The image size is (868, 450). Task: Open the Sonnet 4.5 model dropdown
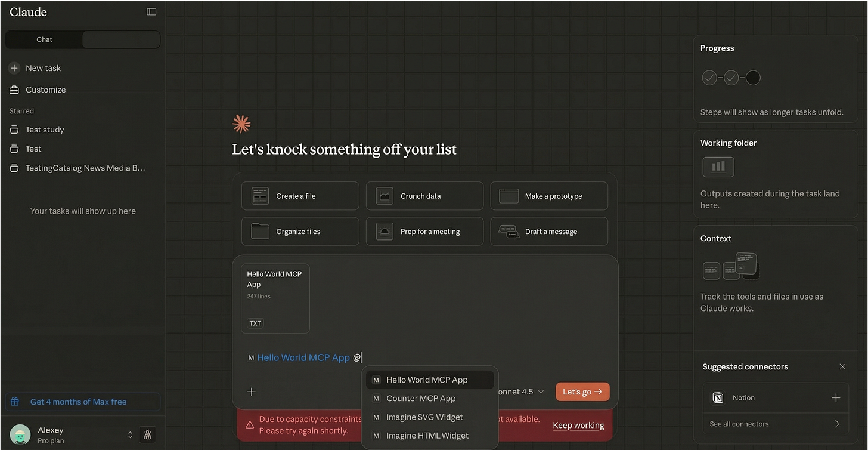pos(520,392)
